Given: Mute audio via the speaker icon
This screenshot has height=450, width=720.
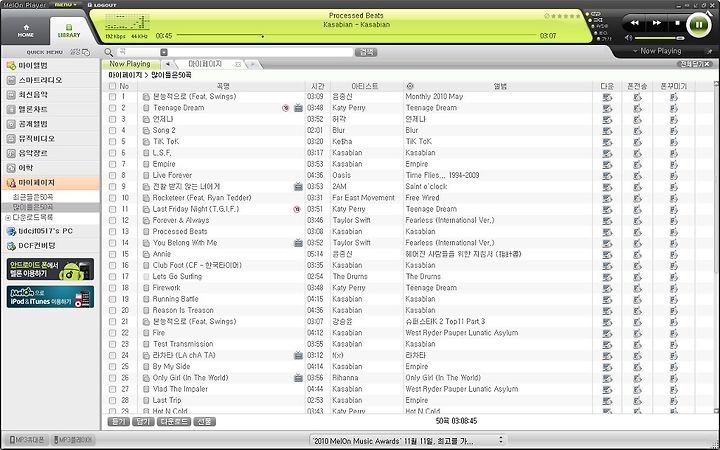Looking at the screenshot, I should tap(629, 38).
